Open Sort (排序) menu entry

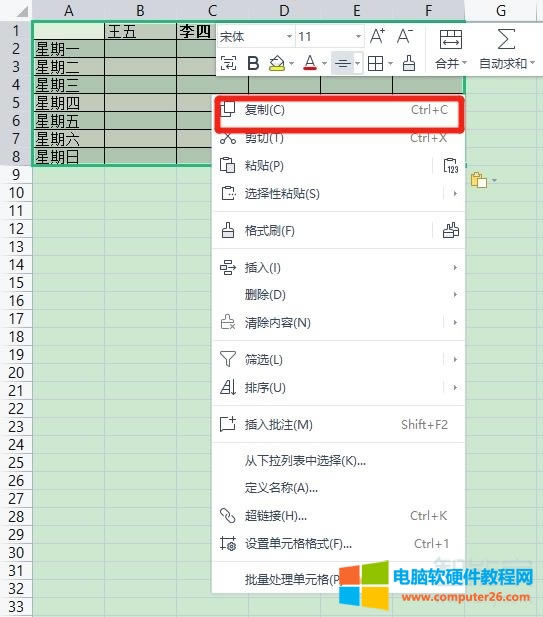pos(339,388)
